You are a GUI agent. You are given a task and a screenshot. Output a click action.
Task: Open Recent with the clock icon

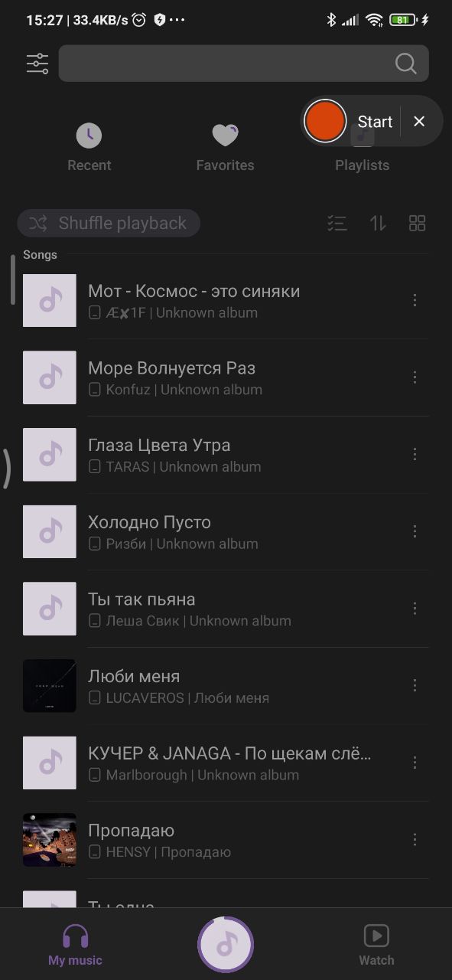pos(89,148)
